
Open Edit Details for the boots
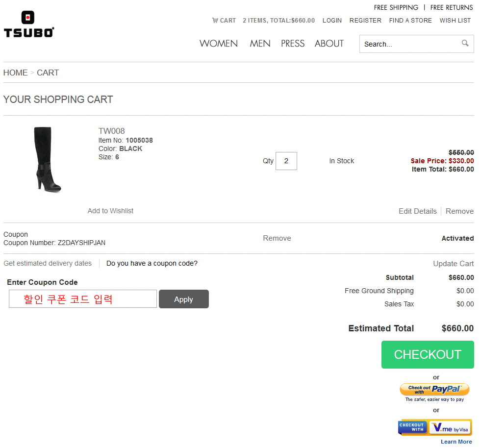(417, 211)
